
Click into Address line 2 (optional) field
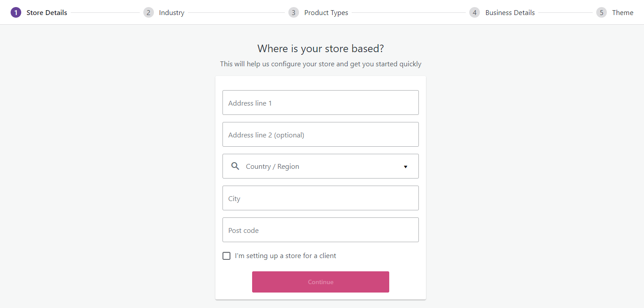tap(320, 134)
